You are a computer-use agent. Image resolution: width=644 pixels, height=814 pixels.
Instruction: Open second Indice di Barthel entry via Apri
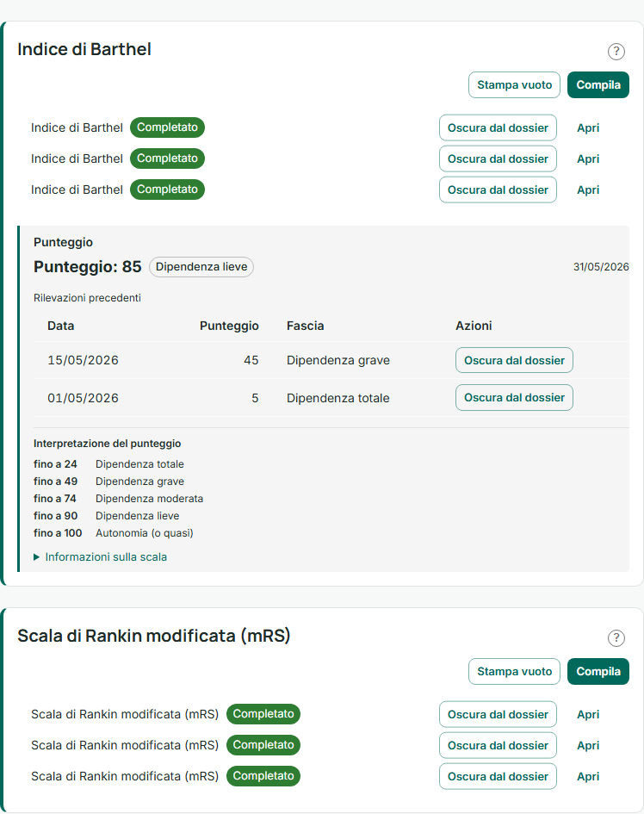[x=588, y=158]
